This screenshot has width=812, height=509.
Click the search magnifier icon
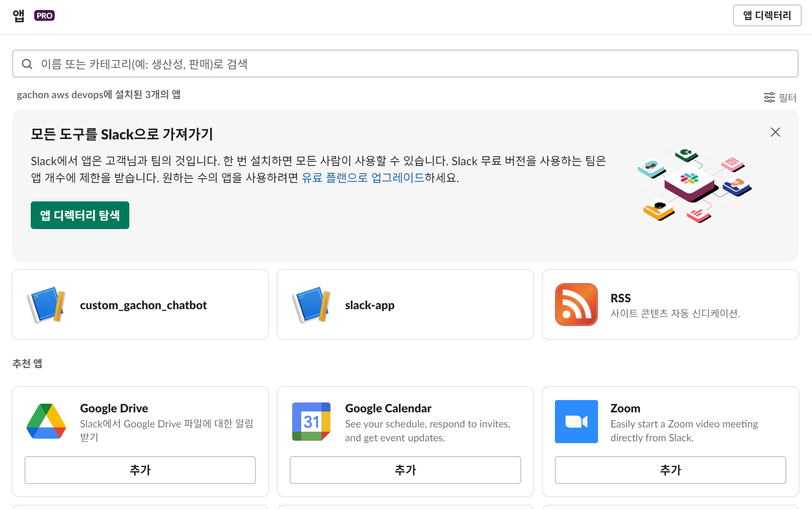pos(27,64)
